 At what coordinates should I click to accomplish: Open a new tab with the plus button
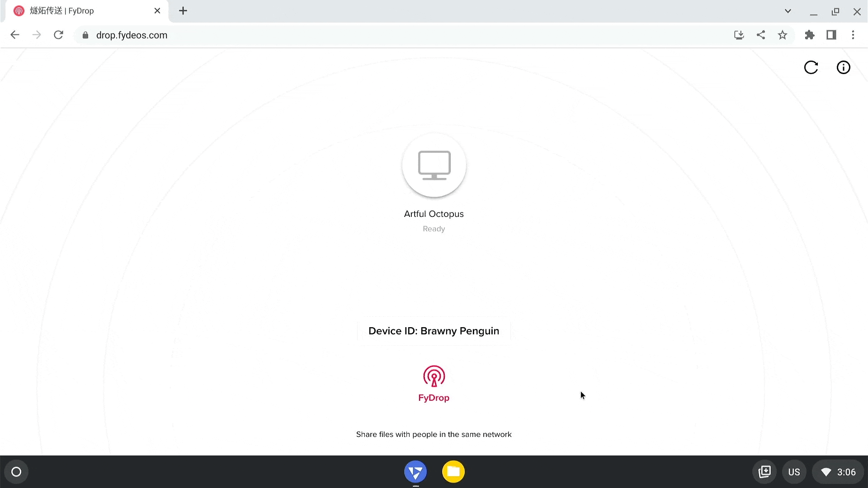click(183, 11)
